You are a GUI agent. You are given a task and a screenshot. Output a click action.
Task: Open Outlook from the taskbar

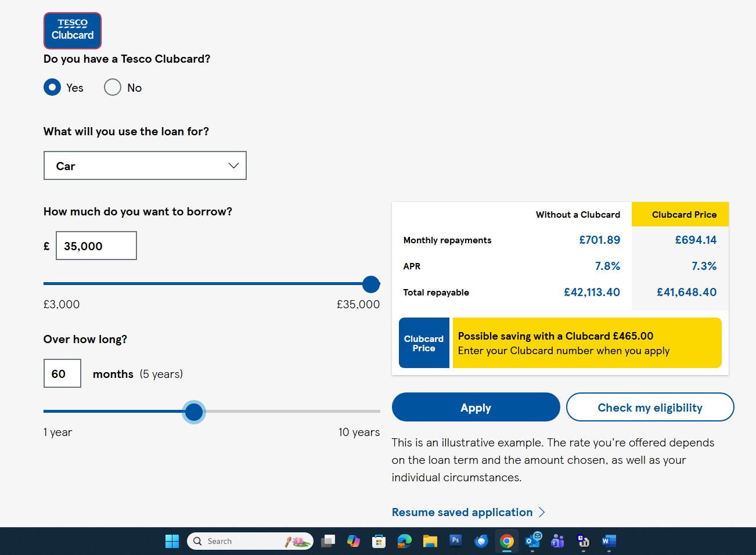tap(532, 541)
